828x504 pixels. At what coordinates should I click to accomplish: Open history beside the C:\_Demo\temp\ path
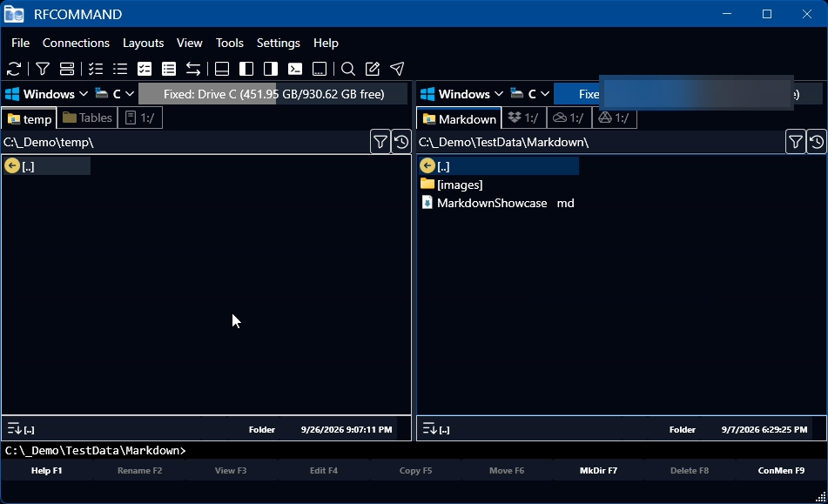401,142
